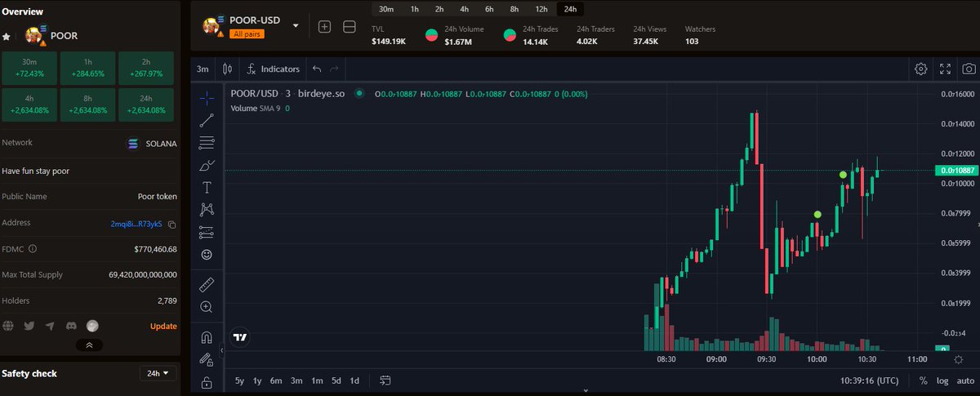
Task: Take a chart snapshot with camera
Action: pos(969,69)
